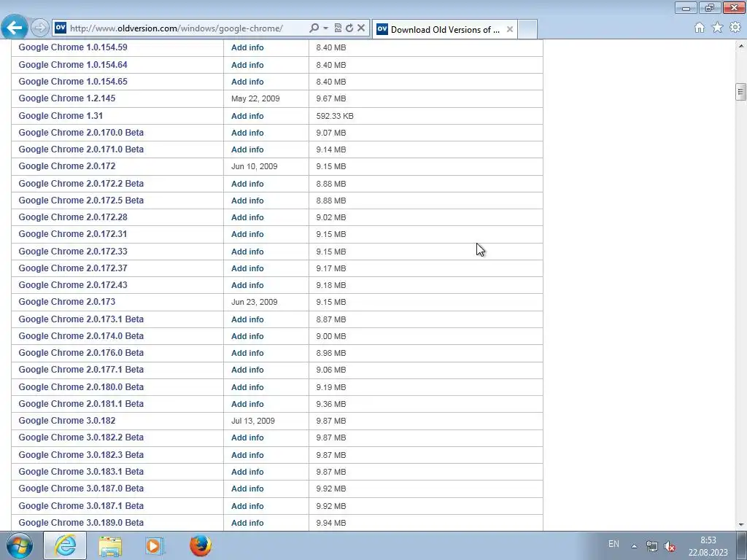Screen dimensions: 747x560
Task: Open Google Chrome 3.0.182 link
Action: coord(66,421)
